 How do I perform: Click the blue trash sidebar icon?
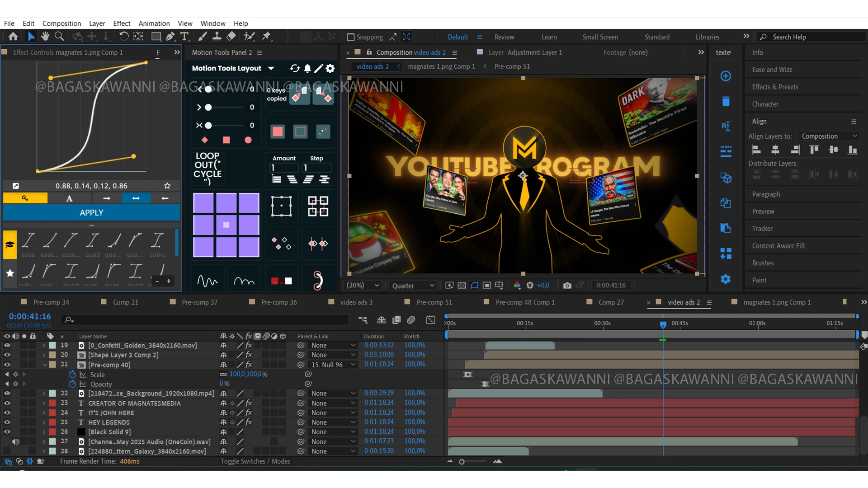[726, 101]
